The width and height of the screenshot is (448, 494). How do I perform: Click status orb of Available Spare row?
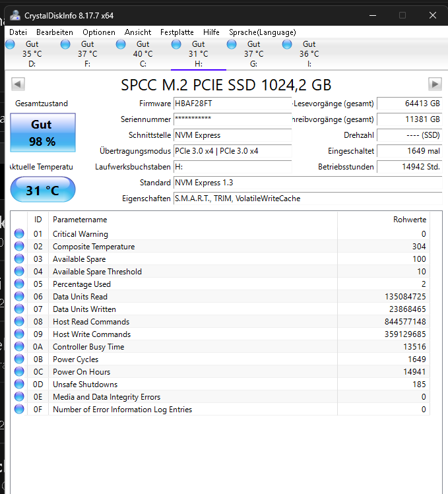click(x=19, y=259)
